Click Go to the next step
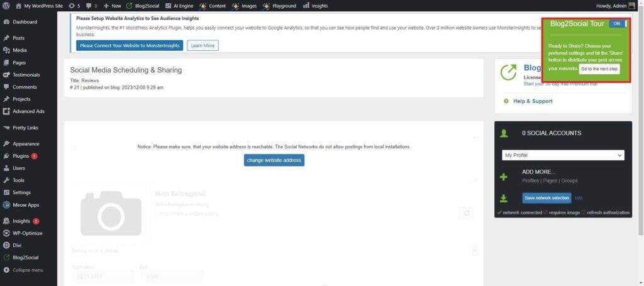The image size is (644, 286). 599,68
